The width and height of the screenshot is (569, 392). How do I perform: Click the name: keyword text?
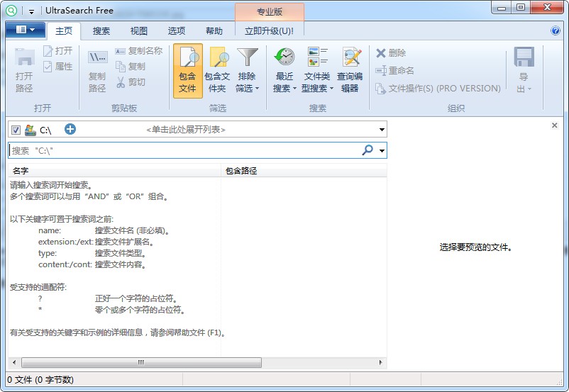pos(50,230)
